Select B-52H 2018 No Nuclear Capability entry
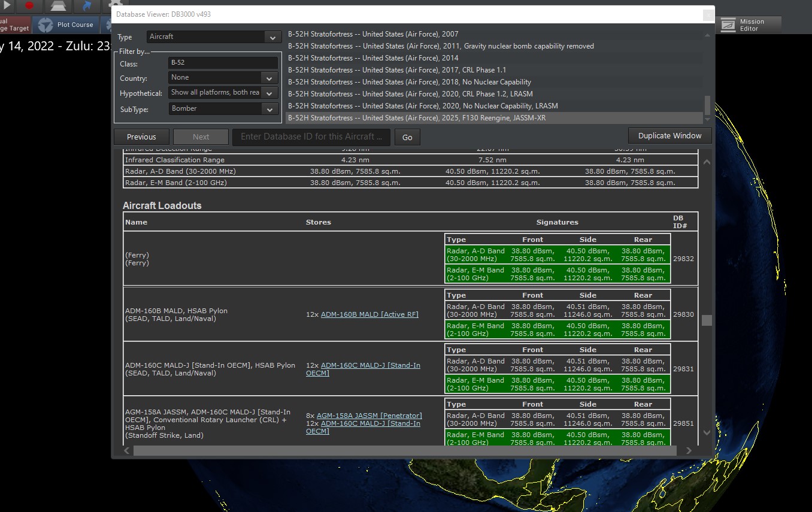Viewport: 812px width, 512px height. click(x=494, y=82)
